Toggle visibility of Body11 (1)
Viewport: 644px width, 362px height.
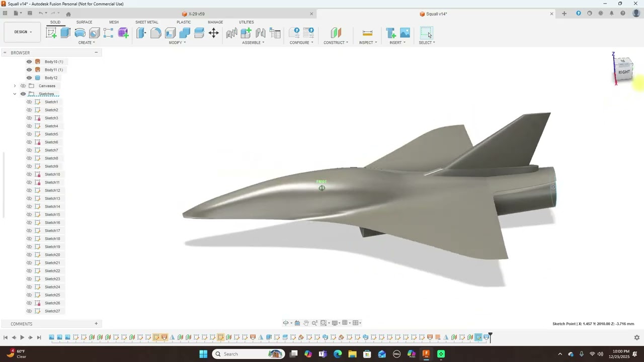[x=29, y=70]
